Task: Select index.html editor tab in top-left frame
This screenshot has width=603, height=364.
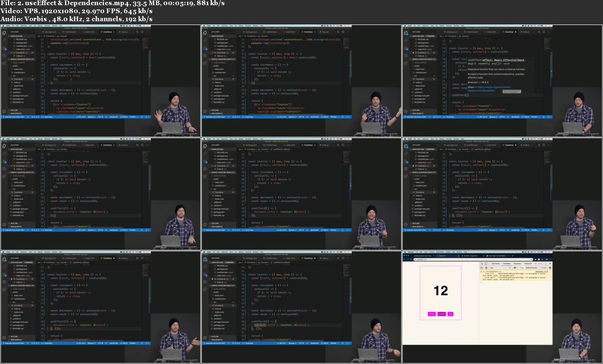Action: (x=89, y=32)
